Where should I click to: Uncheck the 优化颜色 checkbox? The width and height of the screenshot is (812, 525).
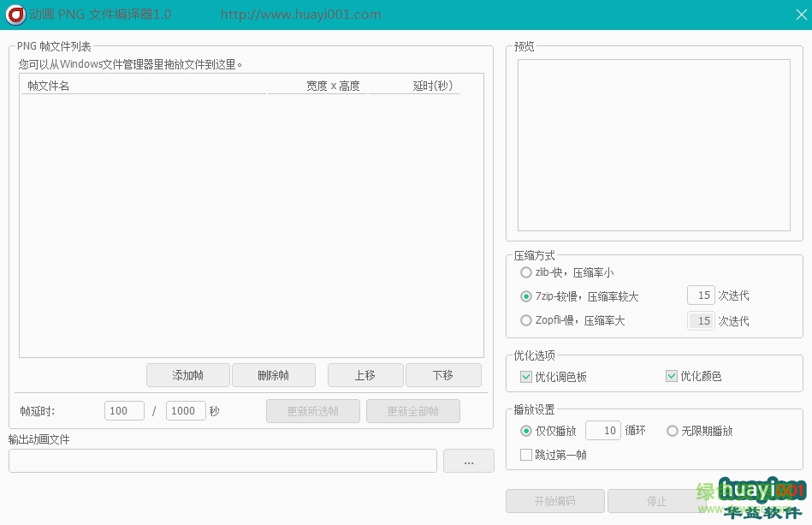[672, 376]
